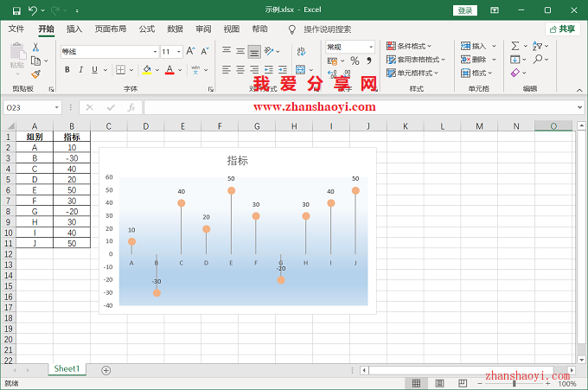Click 操作说明搜索 tell me search
The height and width of the screenshot is (390, 588).
coord(328,29)
